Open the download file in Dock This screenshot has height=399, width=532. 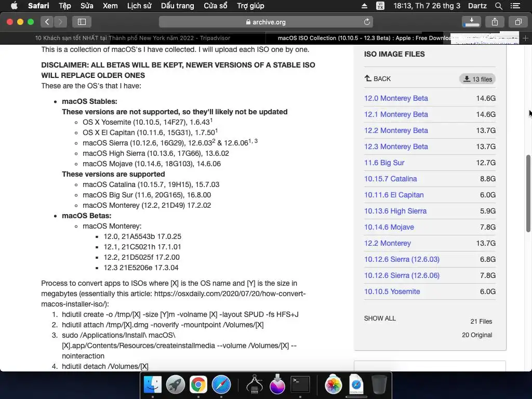coord(356,385)
